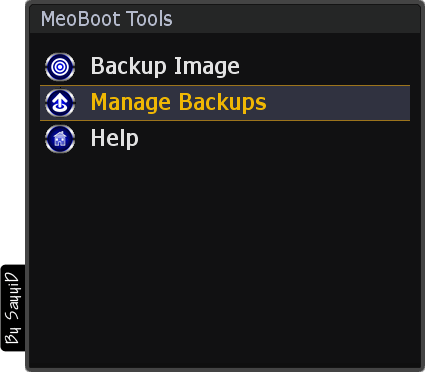Image resolution: width=425 pixels, height=372 pixels.
Task: Click the upload arrow Manage Backups icon
Action: (x=60, y=103)
